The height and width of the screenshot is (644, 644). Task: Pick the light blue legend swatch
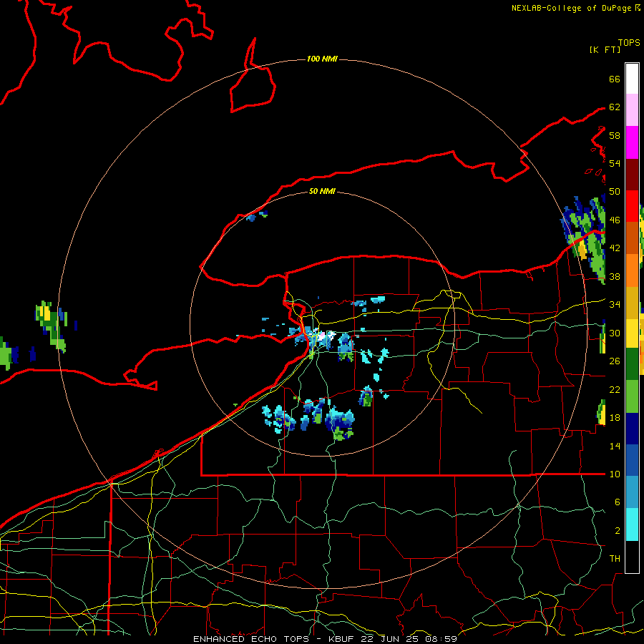(x=632, y=492)
